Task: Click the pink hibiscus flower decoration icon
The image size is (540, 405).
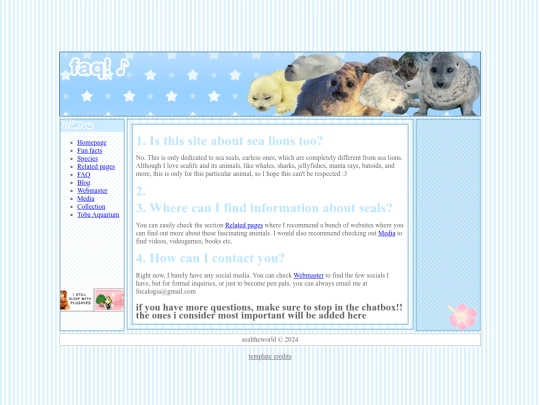Action: (x=463, y=316)
